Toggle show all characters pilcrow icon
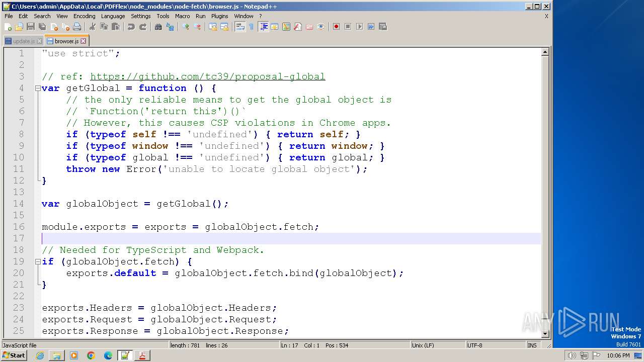Viewport: 644px width, 362px height. point(251,27)
